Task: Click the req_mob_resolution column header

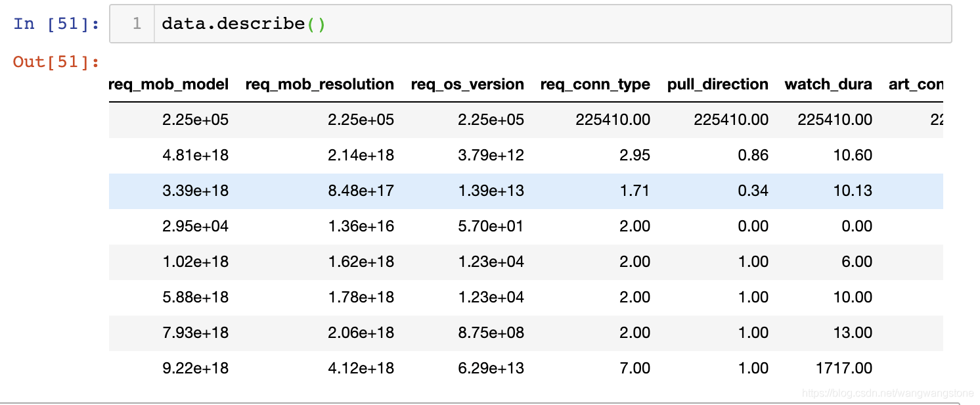Action: [x=319, y=84]
